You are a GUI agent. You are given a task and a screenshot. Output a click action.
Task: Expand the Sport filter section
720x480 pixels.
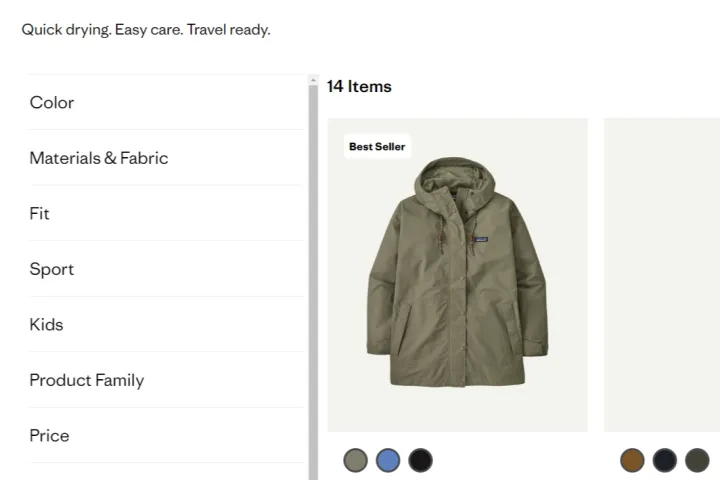click(x=52, y=269)
